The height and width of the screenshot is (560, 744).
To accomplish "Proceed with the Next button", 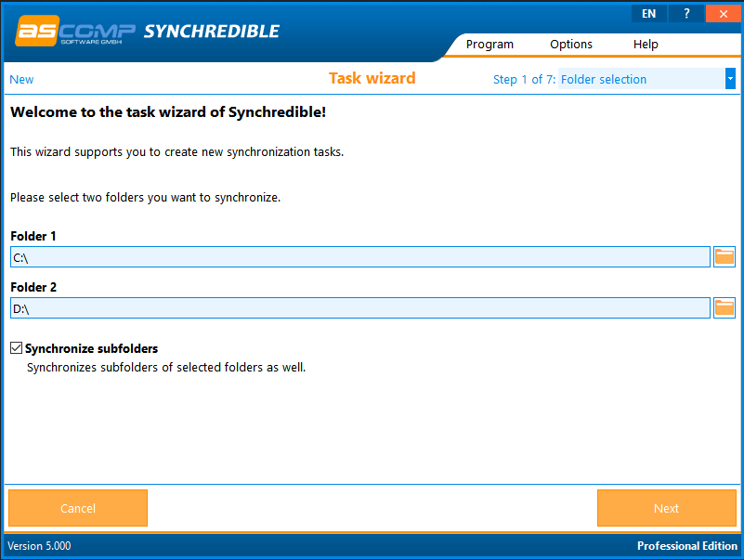I will click(x=666, y=508).
